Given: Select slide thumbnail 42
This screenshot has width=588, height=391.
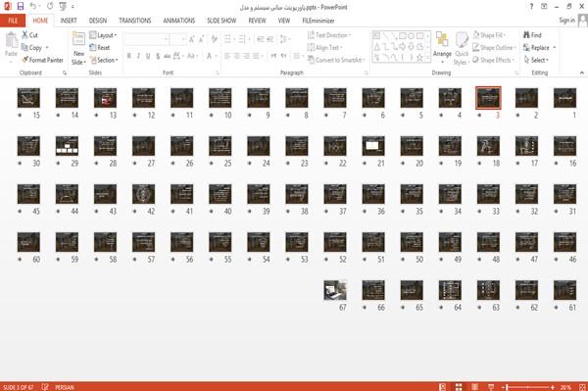Looking at the screenshot, I should click(143, 194).
